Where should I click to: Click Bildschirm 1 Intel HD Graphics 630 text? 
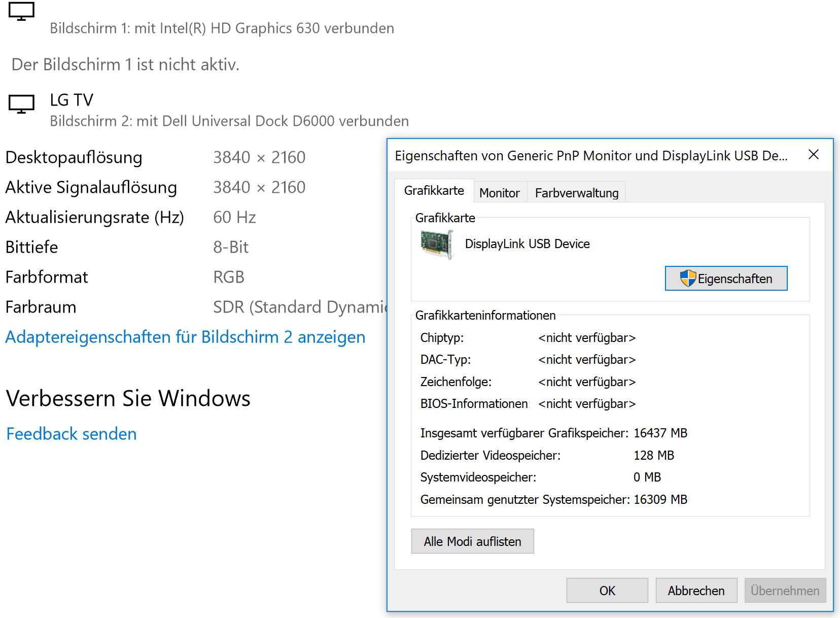click(222, 28)
